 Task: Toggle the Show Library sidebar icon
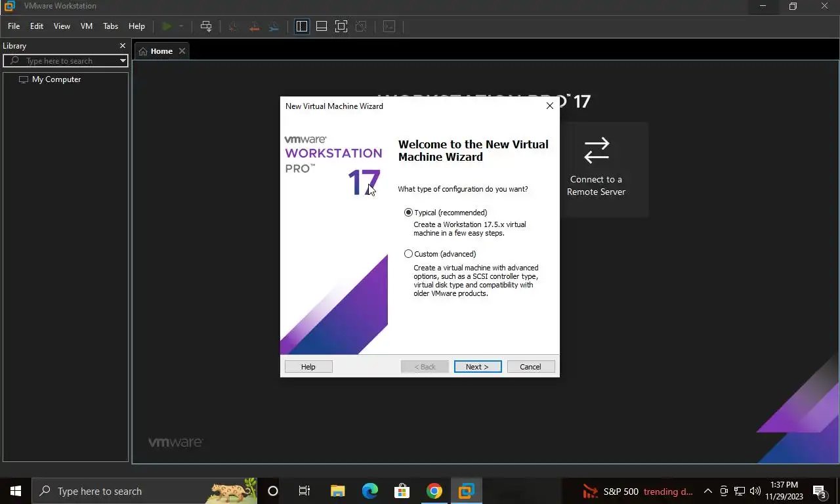(x=302, y=26)
